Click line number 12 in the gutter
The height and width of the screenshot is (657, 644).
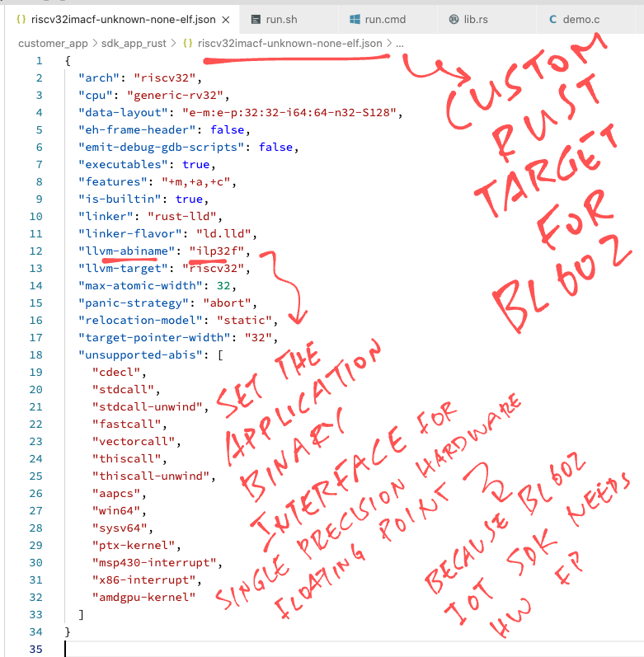[35, 251]
